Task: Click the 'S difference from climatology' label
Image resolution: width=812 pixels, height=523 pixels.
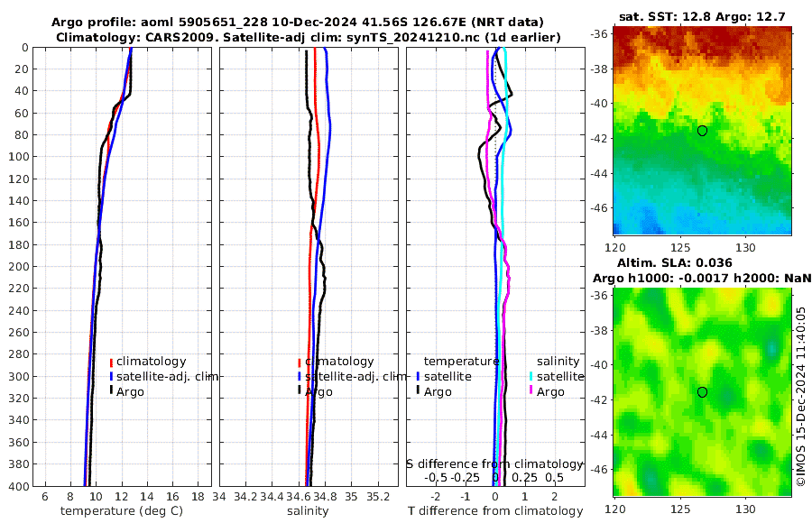Action: pos(494,464)
